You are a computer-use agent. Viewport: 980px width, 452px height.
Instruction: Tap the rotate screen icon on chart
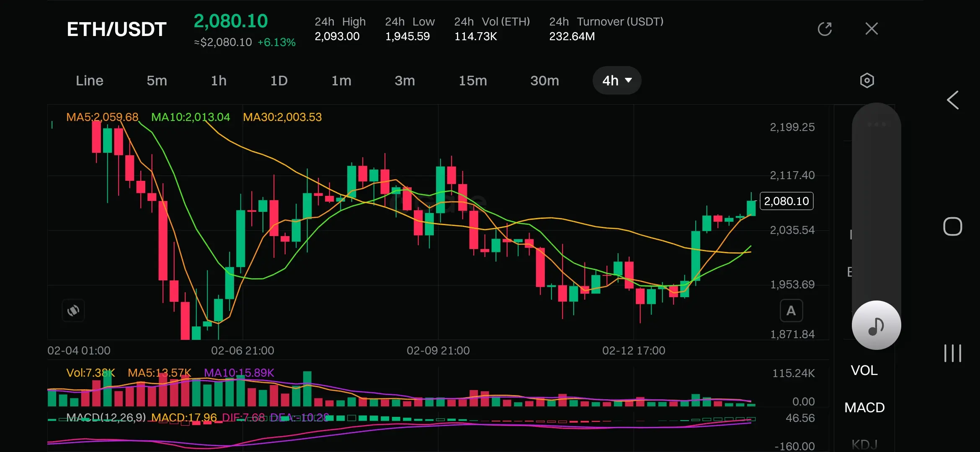(73, 311)
